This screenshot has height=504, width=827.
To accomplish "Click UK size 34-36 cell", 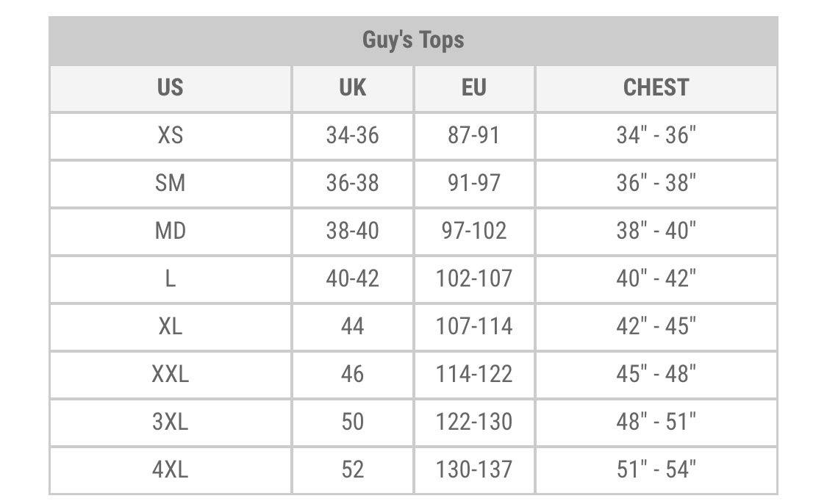I will 352,135.
